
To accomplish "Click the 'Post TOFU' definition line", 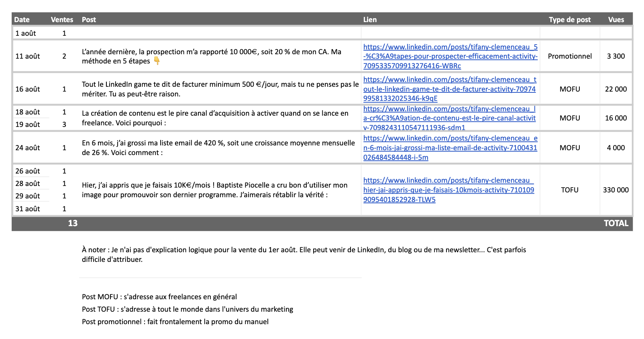I will tap(187, 309).
